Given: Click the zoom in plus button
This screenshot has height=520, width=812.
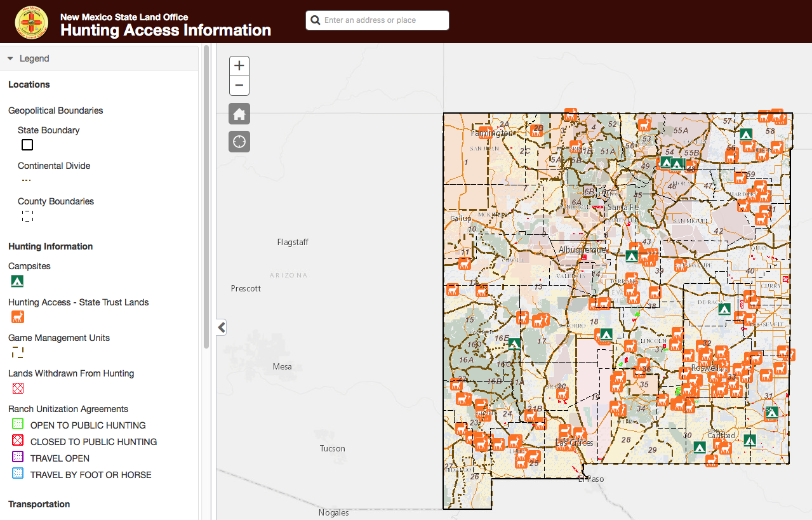Looking at the screenshot, I should click(x=239, y=66).
